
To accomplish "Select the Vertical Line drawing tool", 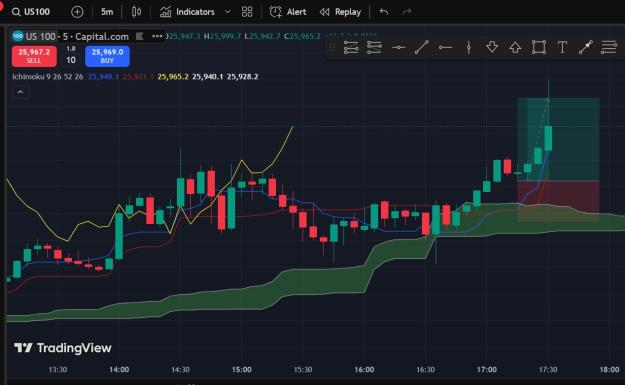I will tap(469, 47).
